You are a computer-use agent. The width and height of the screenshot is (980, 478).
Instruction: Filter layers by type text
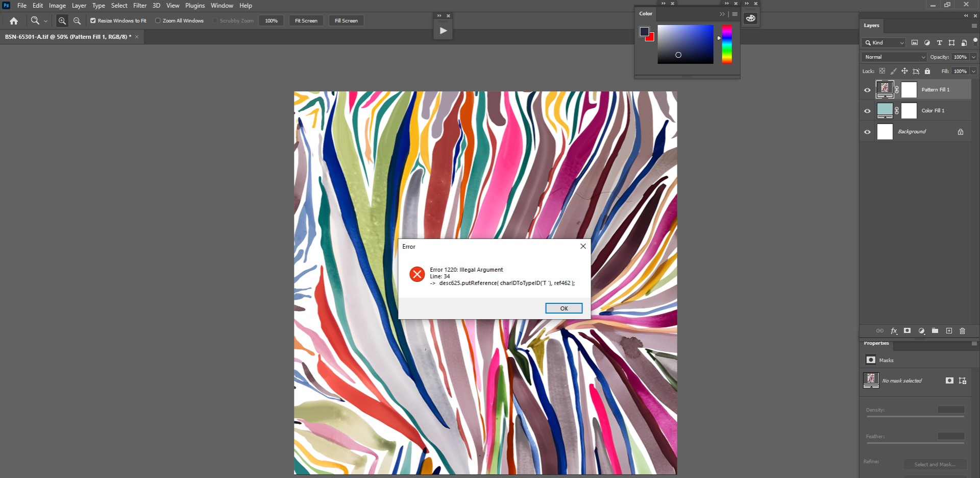[940, 43]
